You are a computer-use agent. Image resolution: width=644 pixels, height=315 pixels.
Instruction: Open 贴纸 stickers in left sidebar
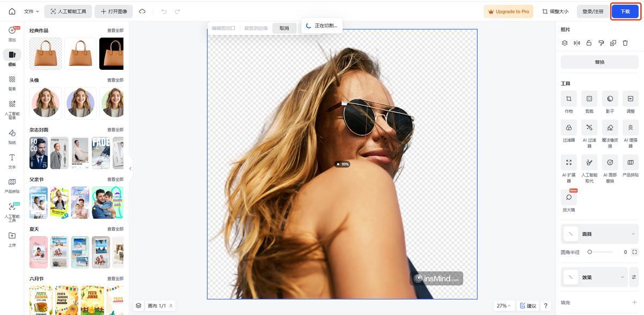pyautogui.click(x=12, y=133)
